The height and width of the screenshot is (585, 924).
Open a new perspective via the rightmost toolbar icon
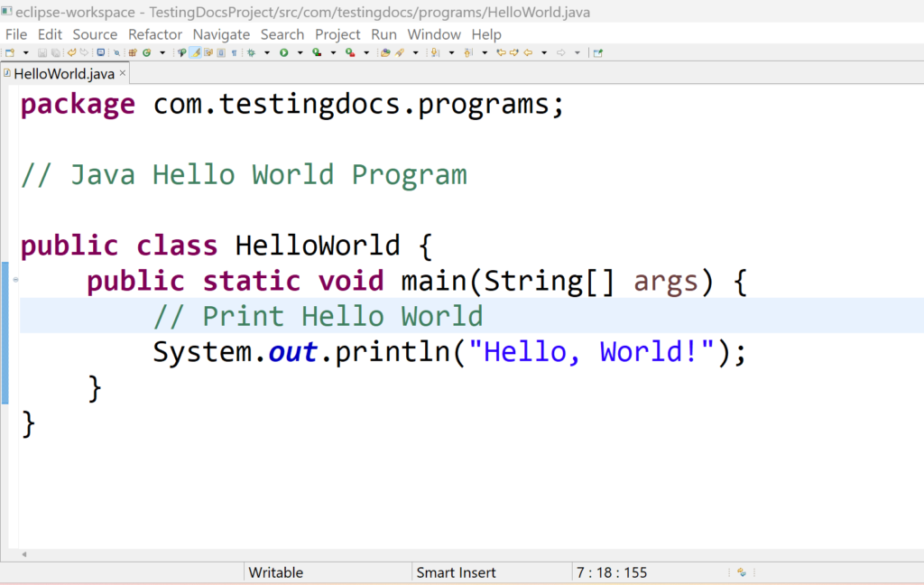tap(596, 52)
